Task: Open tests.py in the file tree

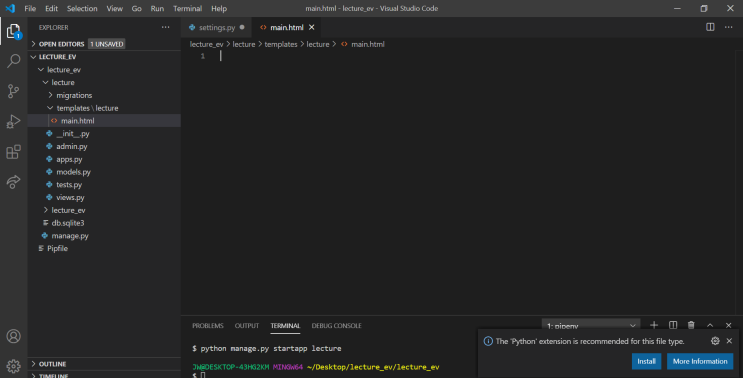Action: click(x=104, y=185)
